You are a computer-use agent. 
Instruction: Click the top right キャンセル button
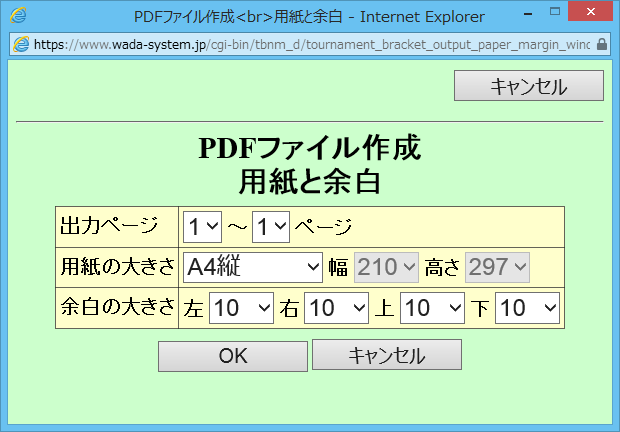[x=529, y=86]
